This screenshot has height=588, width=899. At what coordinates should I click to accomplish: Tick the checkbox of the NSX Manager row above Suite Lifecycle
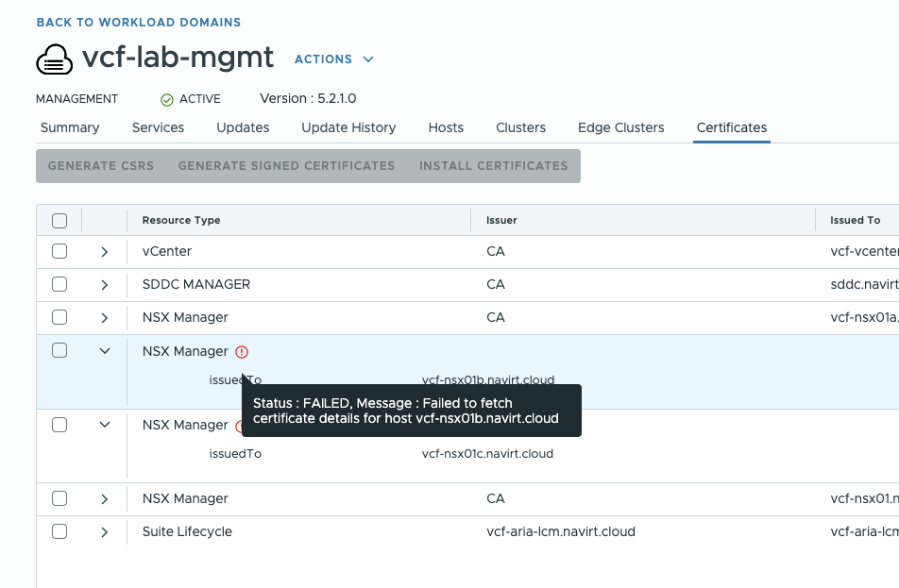(x=59, y=498)
